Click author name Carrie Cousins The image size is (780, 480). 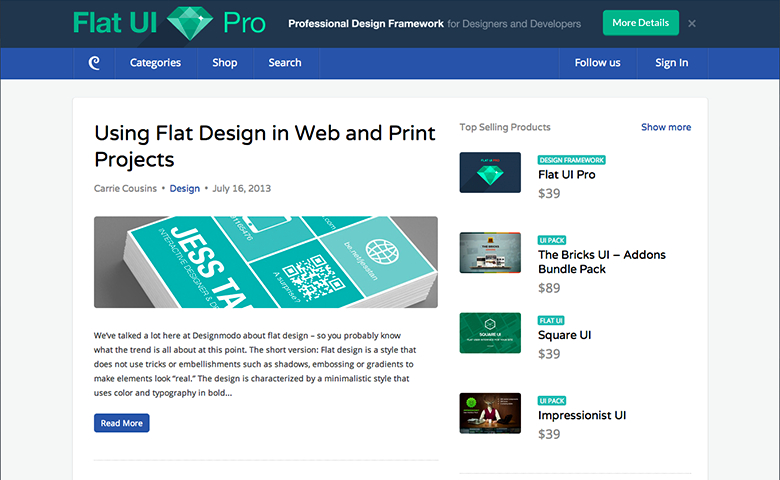(x=125, y=188)
